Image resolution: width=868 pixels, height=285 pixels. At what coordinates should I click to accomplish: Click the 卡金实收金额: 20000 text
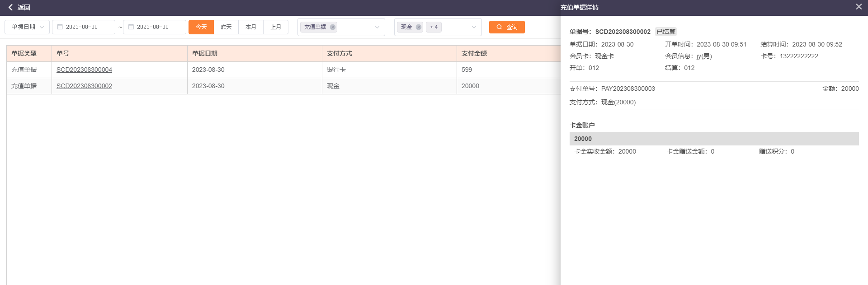(605, 151)
